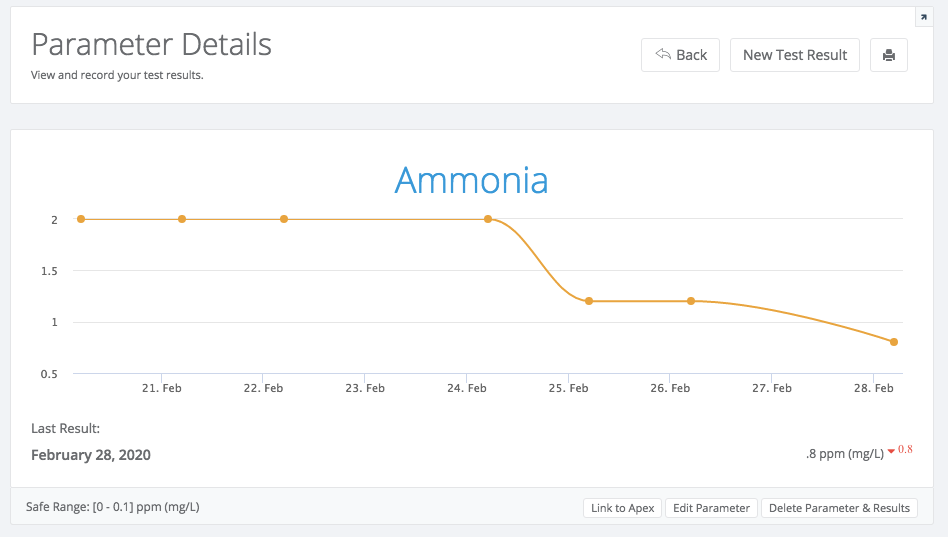Click the expand arrow icon in the top corner
Viewport: 948px width, 537px height.
point(923,17)
